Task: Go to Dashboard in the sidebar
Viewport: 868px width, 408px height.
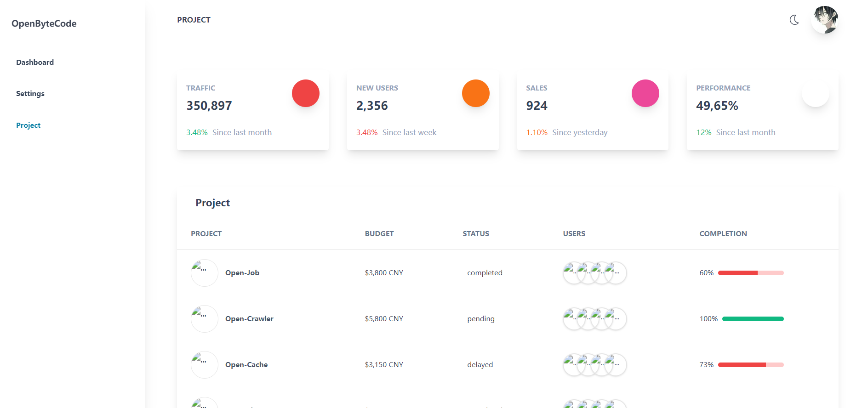Action: click(x=35, y=62)
